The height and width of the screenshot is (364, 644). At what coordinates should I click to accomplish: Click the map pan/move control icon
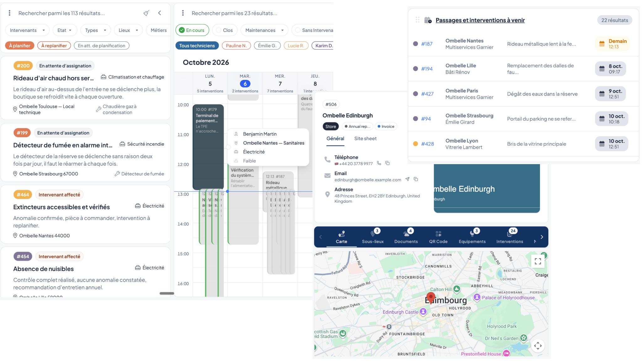(538, 346)
